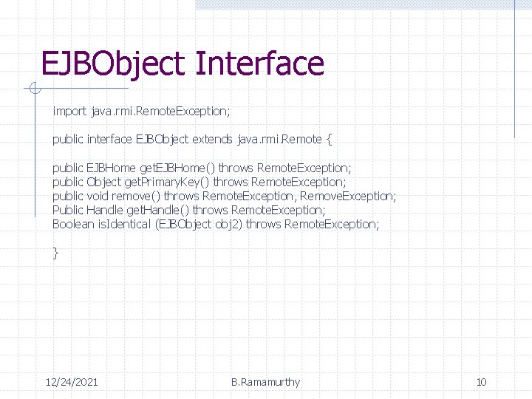
Task: Select the 'public Object getPrimaryKey()' line
Action: click(x=199, y=183)
